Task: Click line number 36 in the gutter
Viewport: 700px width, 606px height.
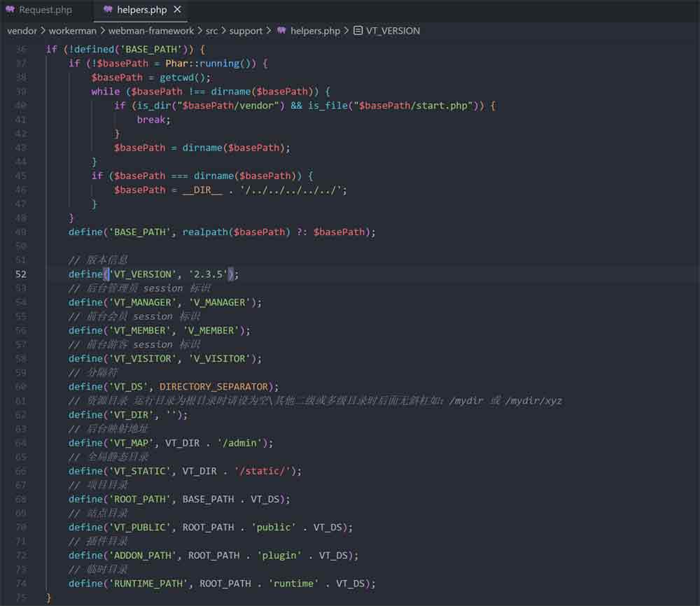Action: point(20,50)
